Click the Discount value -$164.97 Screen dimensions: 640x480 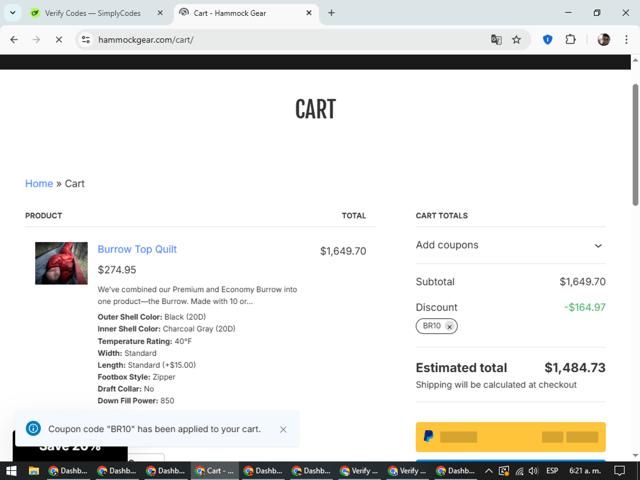click(585, 307)
